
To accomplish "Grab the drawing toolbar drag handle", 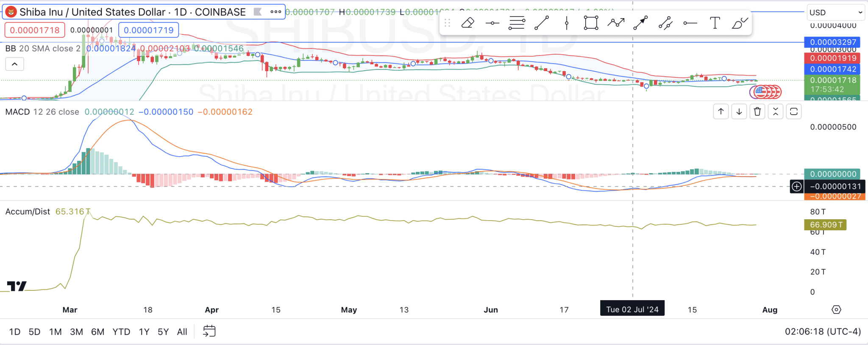I will [x=447, y=23].
